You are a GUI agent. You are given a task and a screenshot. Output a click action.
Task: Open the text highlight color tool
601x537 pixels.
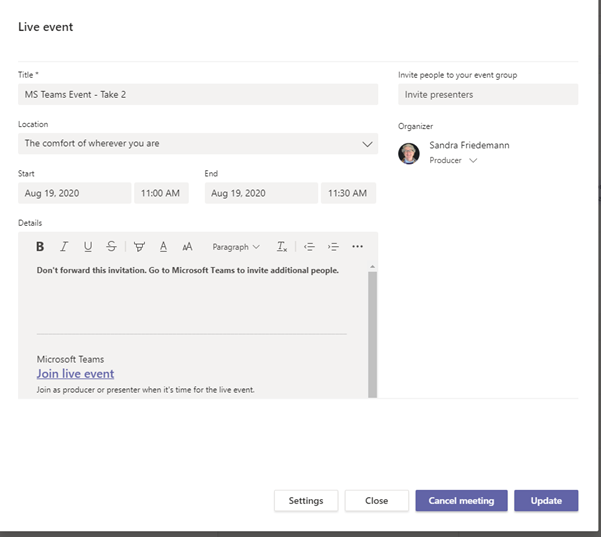pyautogui.click(x=139, y=246)
